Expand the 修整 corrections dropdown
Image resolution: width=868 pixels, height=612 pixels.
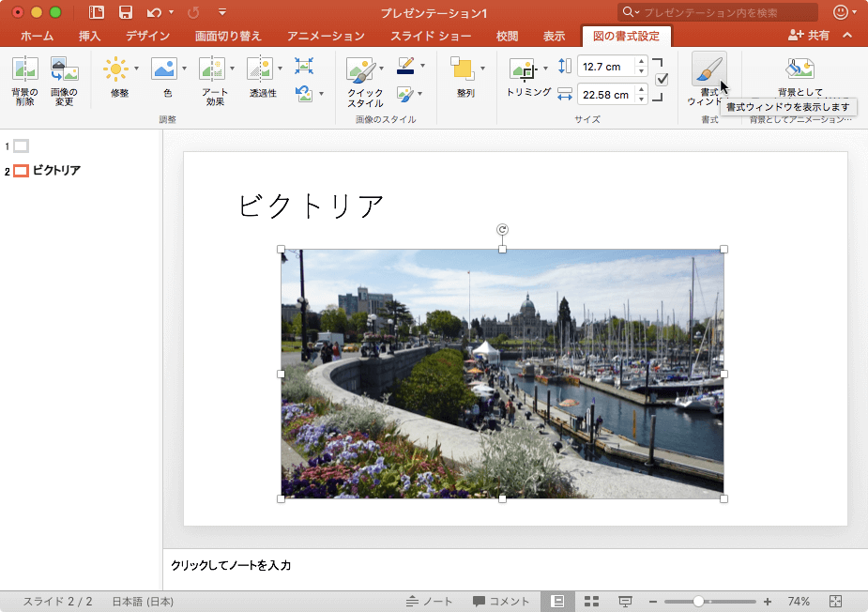coord(136,69)
